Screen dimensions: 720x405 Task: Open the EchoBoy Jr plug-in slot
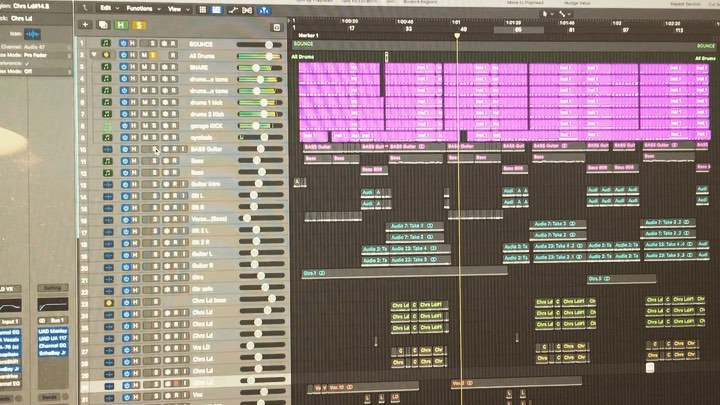(x=53, y=353)
